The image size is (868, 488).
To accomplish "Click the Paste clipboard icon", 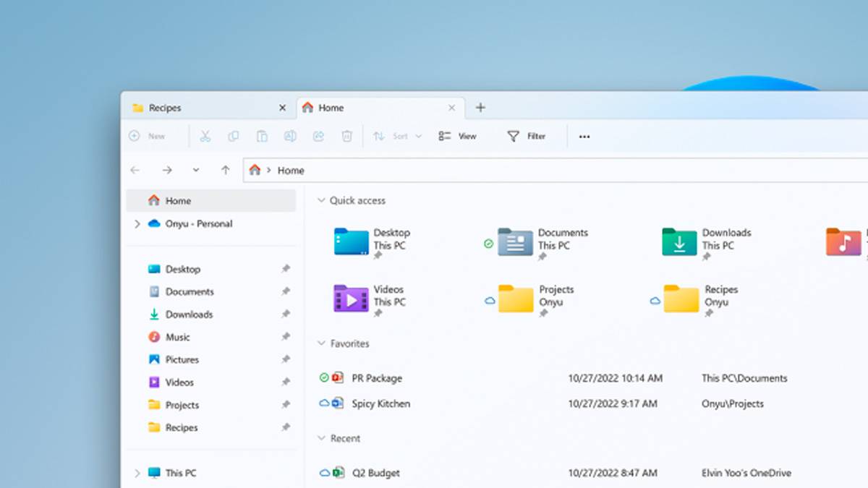I will click(262, 136).
